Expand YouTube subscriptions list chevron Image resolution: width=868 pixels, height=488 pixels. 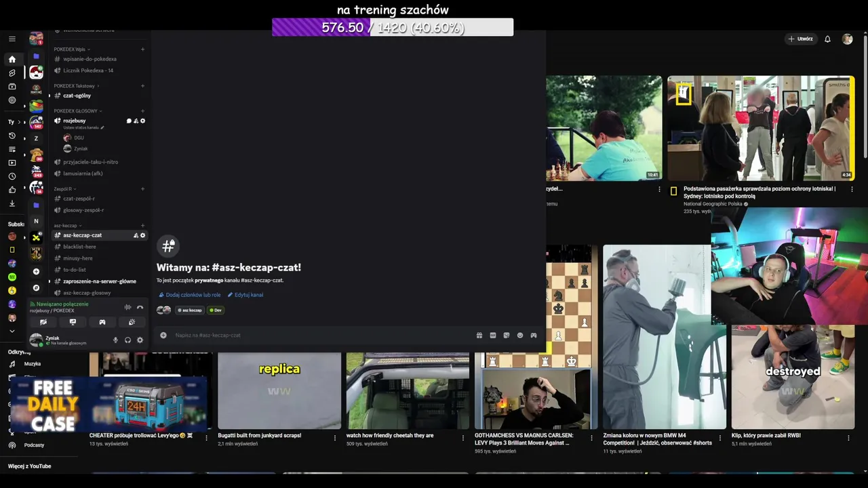12,331
